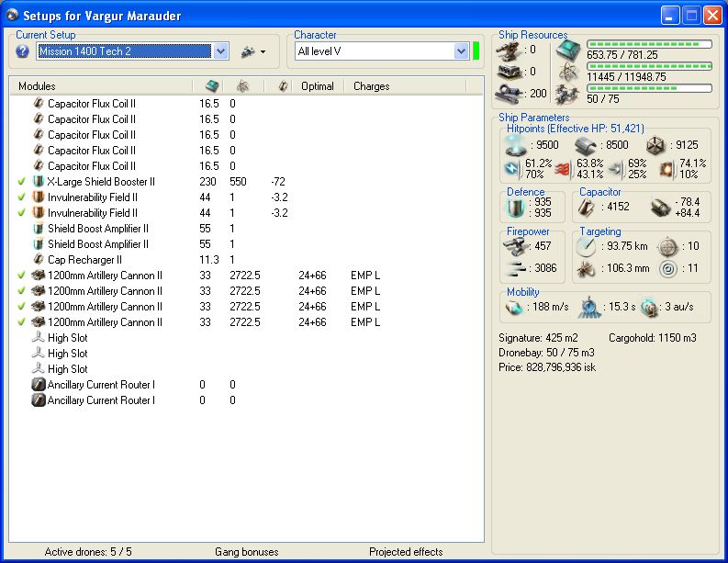
Task: Click the EM resistance icon
Action: coord(513,169)
